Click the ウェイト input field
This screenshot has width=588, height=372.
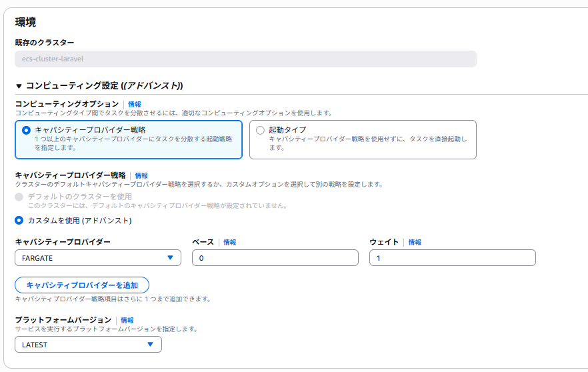(x=452, y=257)
